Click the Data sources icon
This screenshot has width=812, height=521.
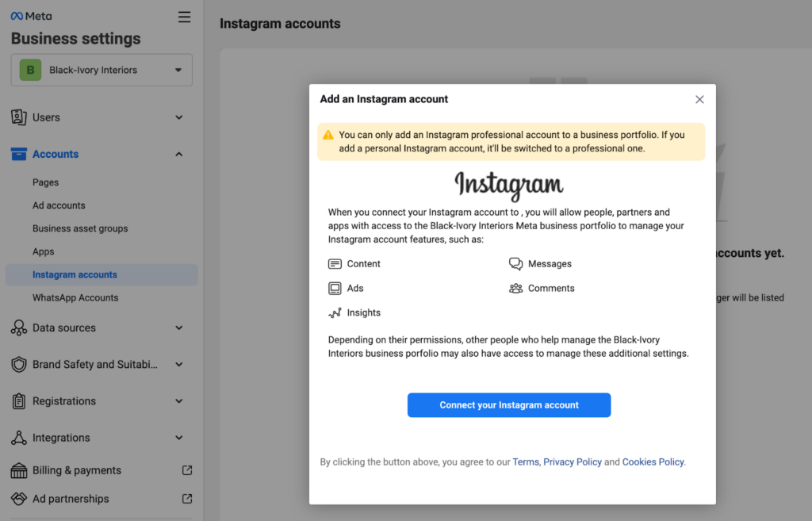[x=19, y=328]
